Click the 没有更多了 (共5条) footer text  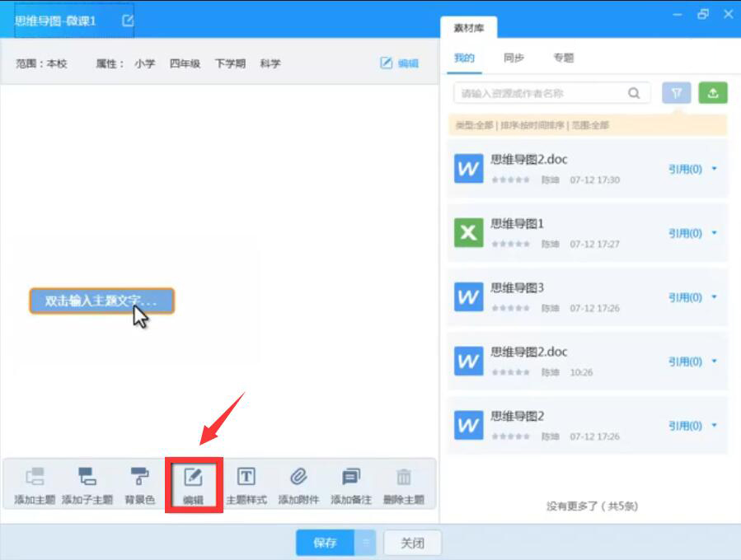pos(592,506)
